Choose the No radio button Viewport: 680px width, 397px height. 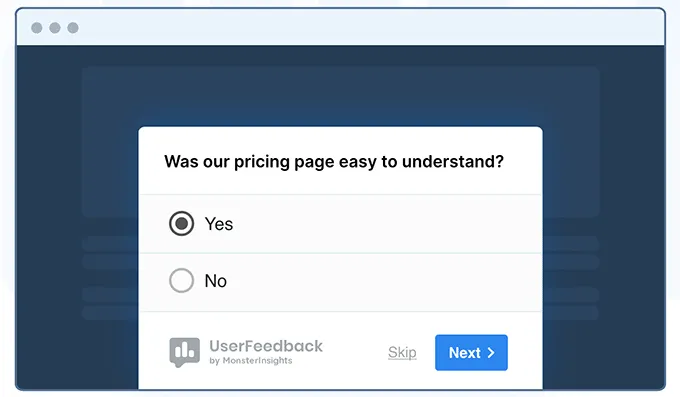(181, 280)
